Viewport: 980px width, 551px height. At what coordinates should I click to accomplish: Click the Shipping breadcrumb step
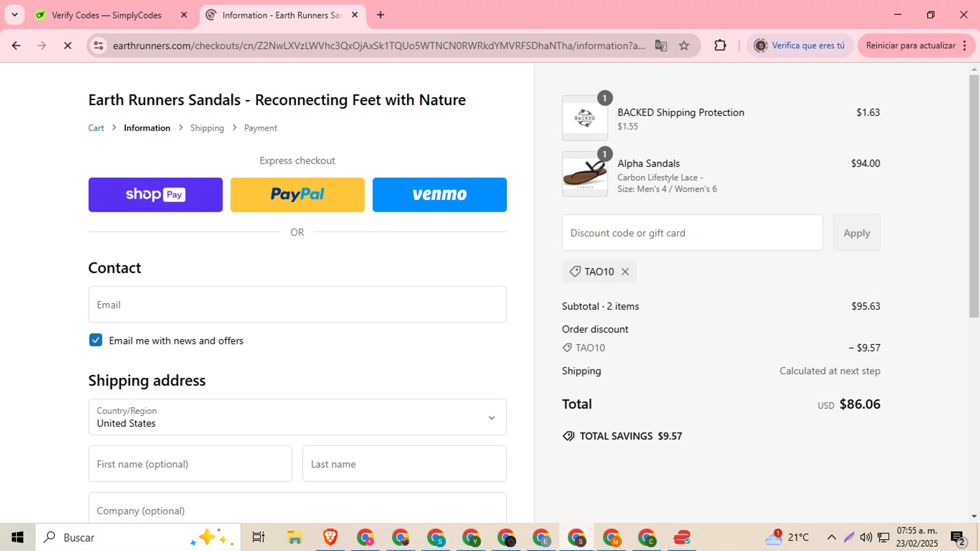coord(207,128)
